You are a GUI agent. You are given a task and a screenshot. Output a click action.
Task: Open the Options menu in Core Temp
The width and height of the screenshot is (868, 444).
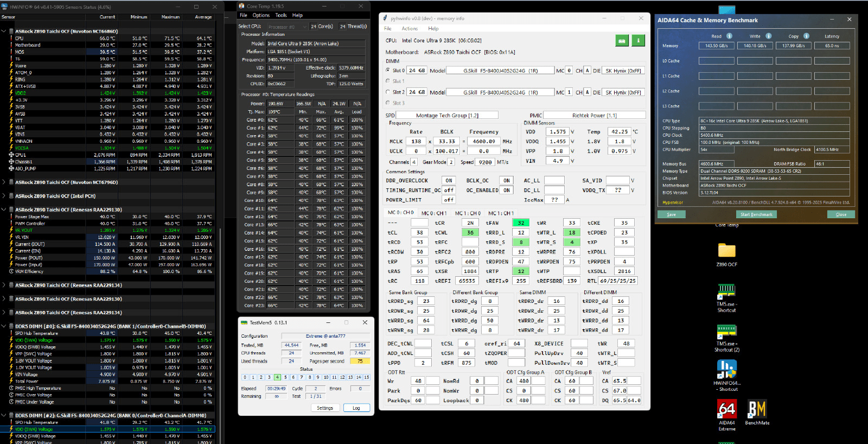coord(261,15)
